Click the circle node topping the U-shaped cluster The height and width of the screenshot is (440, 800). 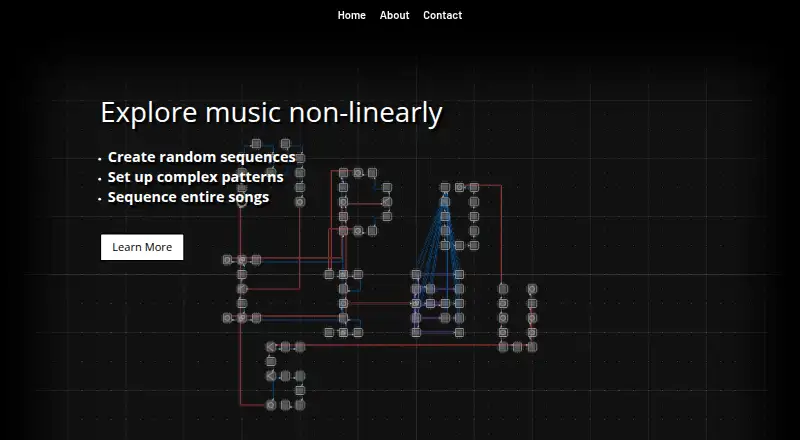(x=532, y=289)
